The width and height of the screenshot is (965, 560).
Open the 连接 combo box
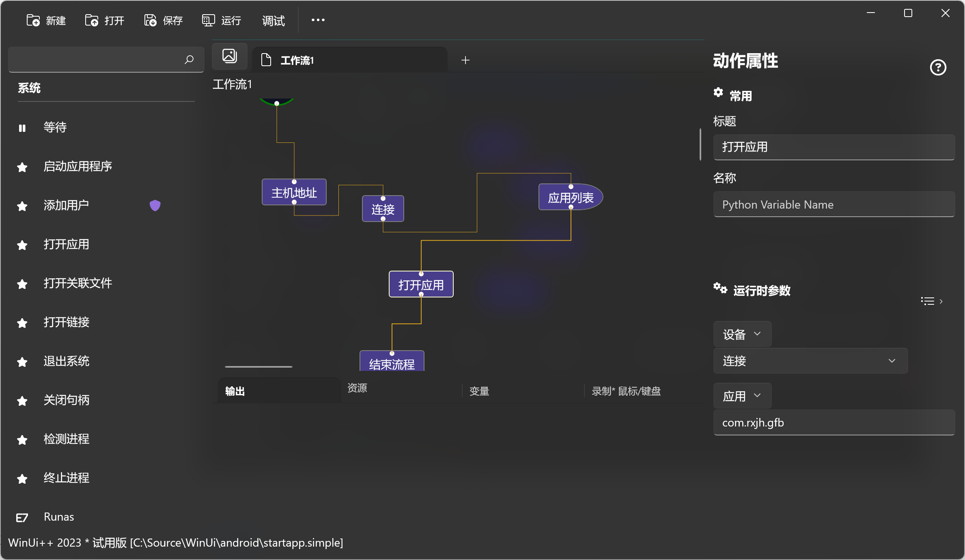click(810, 361)
